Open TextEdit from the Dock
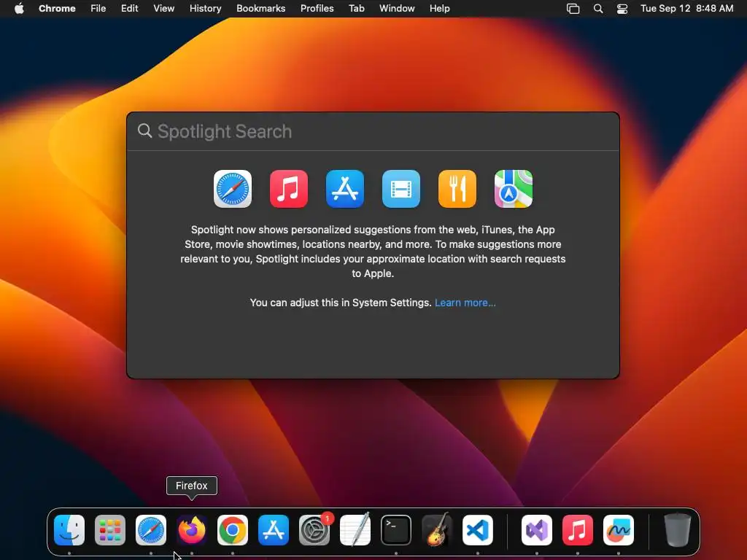Image resolution: width=747 pixels, height=560 pixels. click(x=355, y=529)
